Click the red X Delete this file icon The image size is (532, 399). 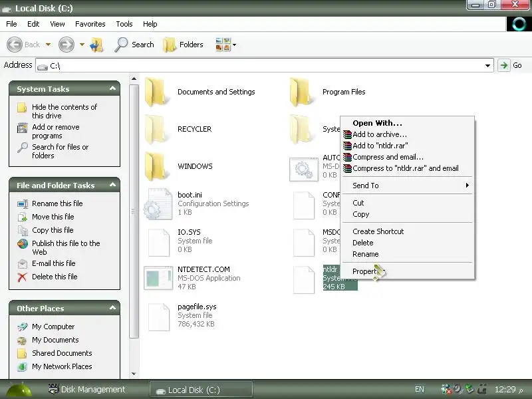23,277
